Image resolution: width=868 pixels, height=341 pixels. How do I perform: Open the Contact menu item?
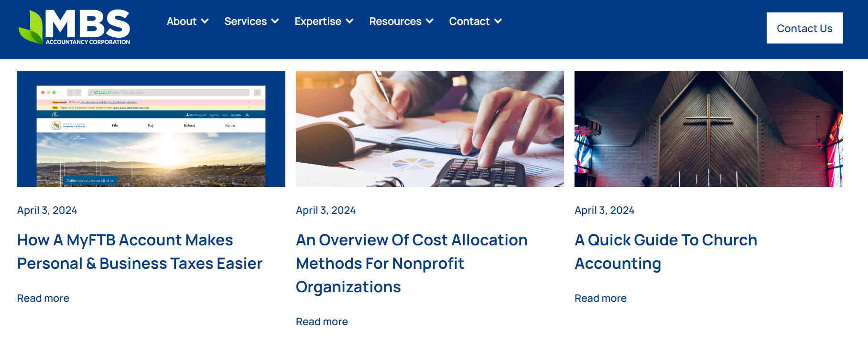pyautogui.click(x=469, y=21)
